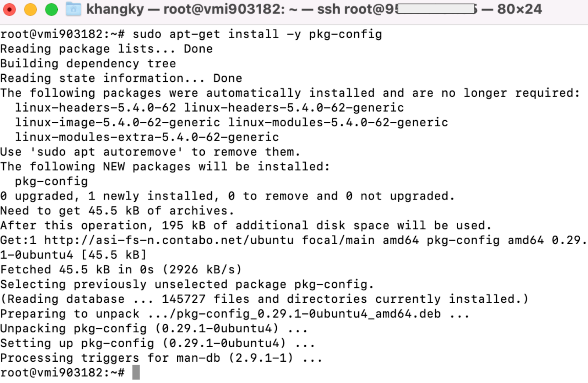Click 'pkg-config_0.29.1-0ubuntu4_amd64.deb' filename
Image resolution: width=588 pixels, height=383 pixels.
pyautogui.click(x=309, y=314)
